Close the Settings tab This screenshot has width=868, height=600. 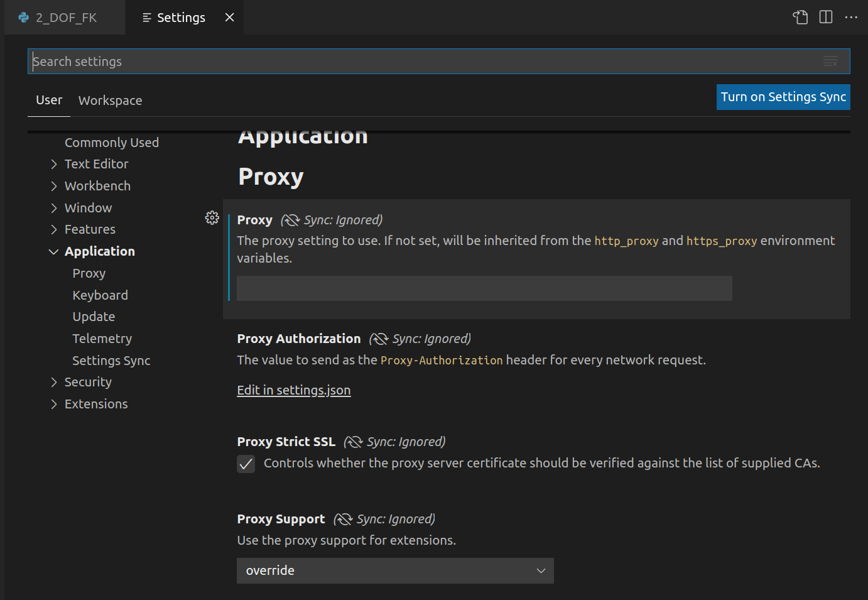click(x=230, y=17)
